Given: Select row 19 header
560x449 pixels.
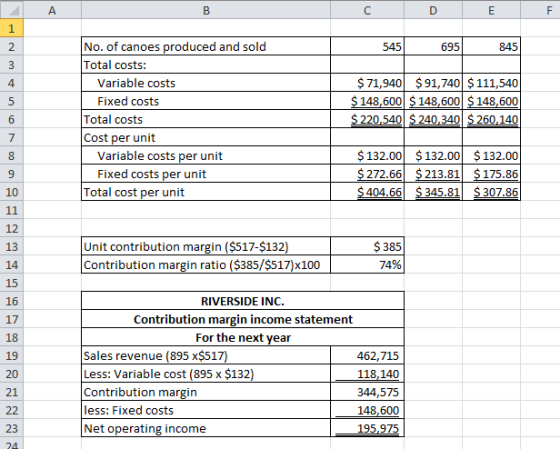Looking at the screenshot, I should tap(12, 355).
